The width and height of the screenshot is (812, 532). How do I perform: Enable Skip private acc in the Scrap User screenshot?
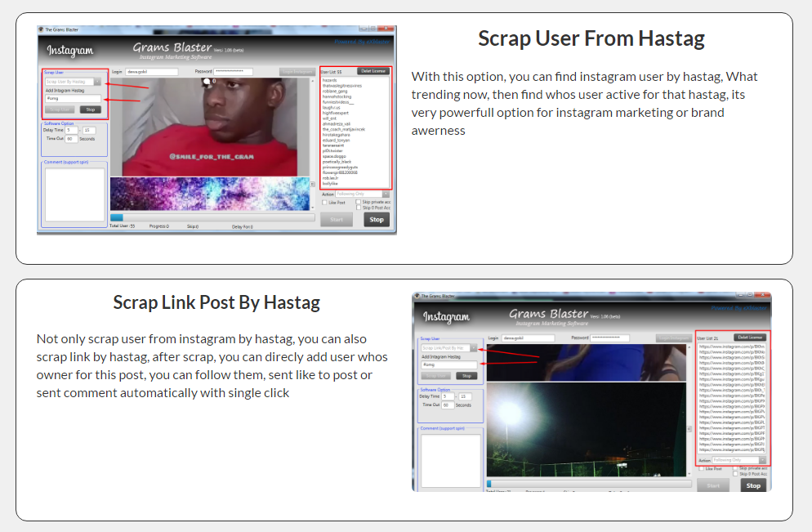(x=359, y=202)
